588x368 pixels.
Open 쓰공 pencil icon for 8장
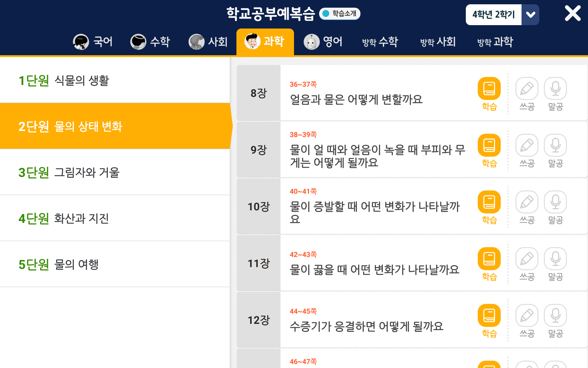tap(527, 89)
